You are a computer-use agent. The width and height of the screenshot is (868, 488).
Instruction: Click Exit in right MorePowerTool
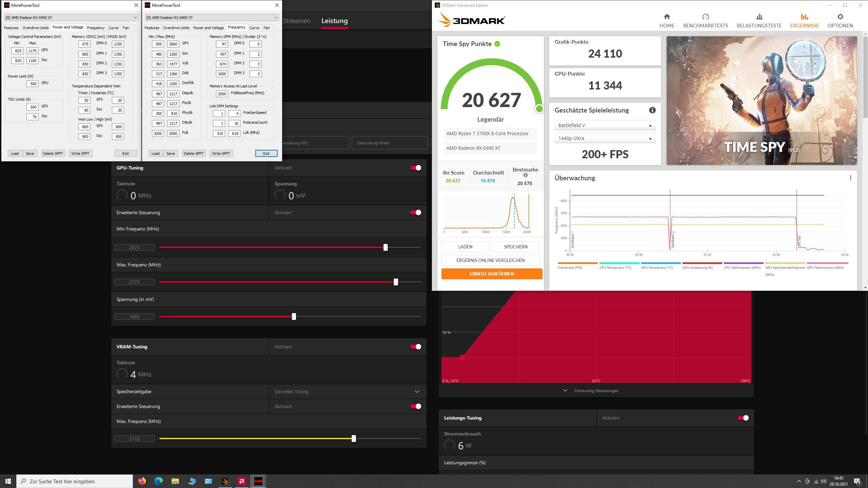[266, 154]
